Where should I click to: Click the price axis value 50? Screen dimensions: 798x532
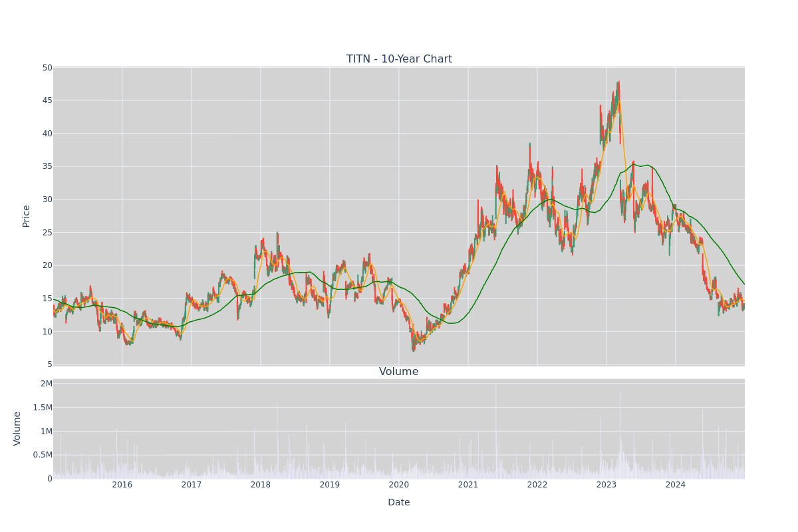click(47, 68)
